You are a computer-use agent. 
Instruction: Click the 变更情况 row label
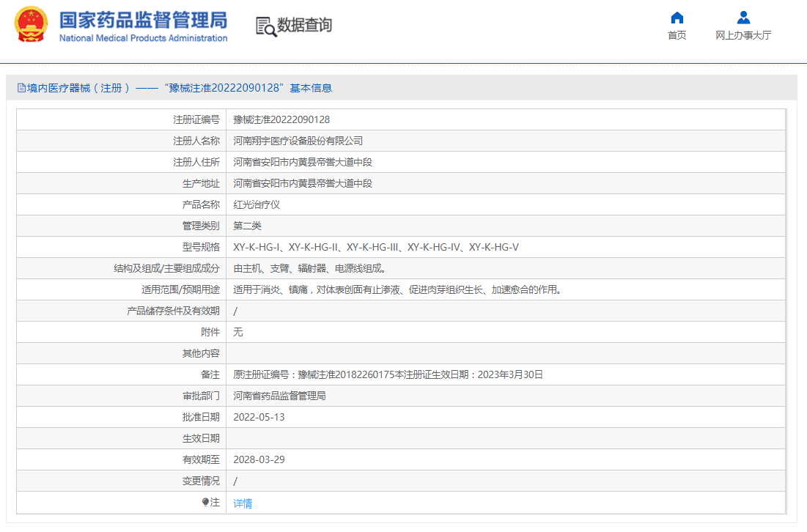pos(201,481)
